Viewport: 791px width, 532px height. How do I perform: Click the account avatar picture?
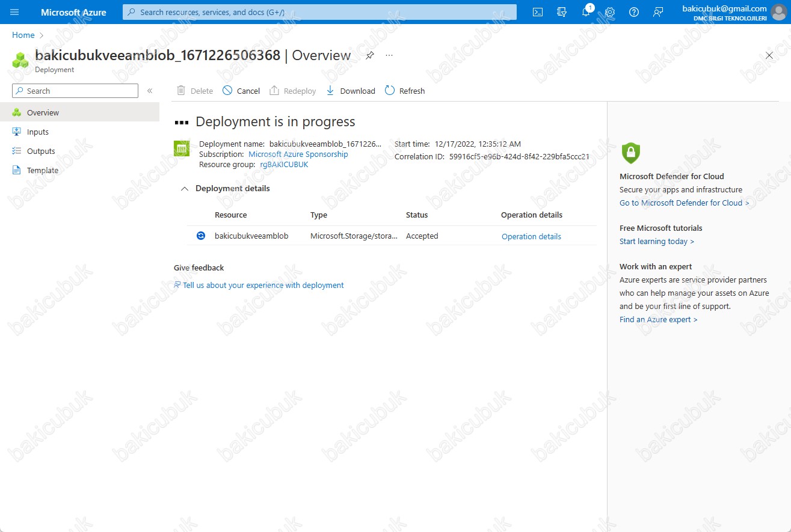click(x=778, y=12)
